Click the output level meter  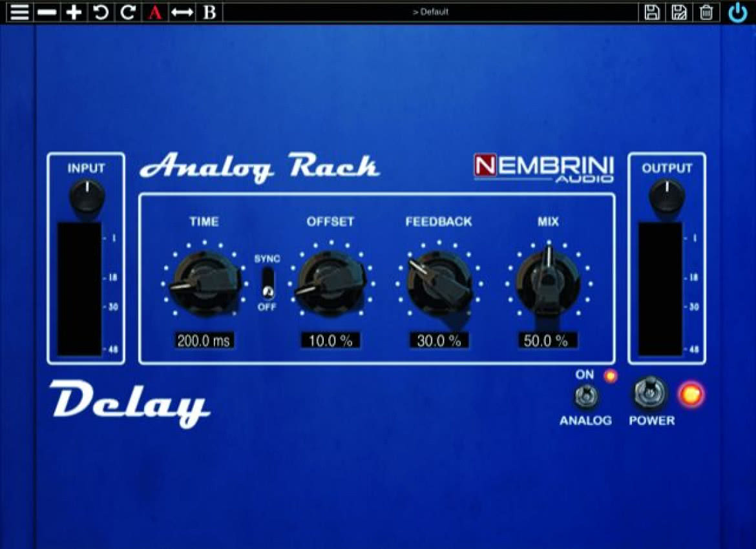pos(660,289)
